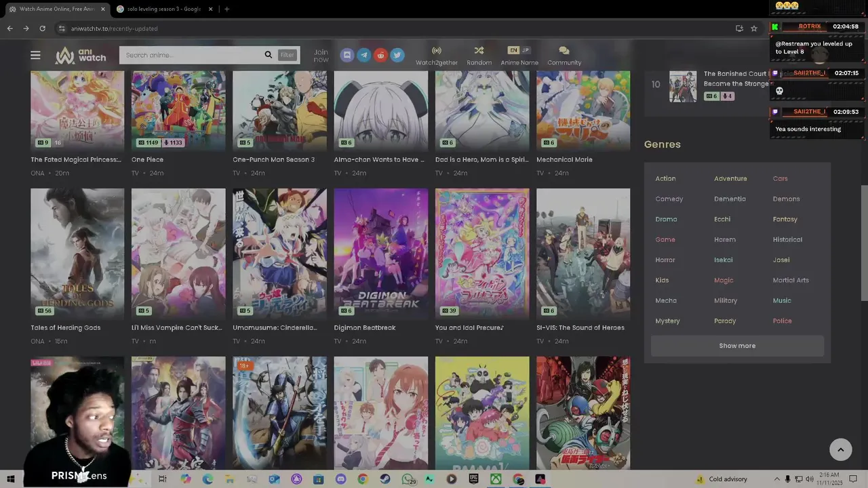The width and height of the screenshot is (868, 488).
Task: Open the hamburger side menu
Action: (35, 55)
